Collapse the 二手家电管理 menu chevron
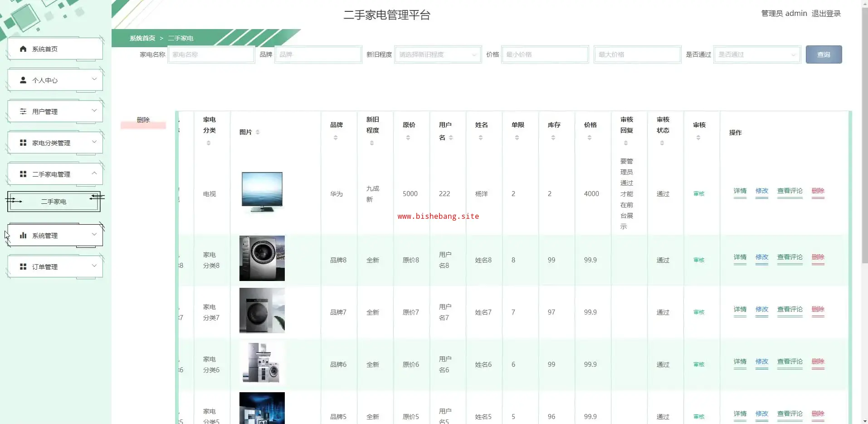The height and width of the screenshot is (424, 868). [94, 173]
